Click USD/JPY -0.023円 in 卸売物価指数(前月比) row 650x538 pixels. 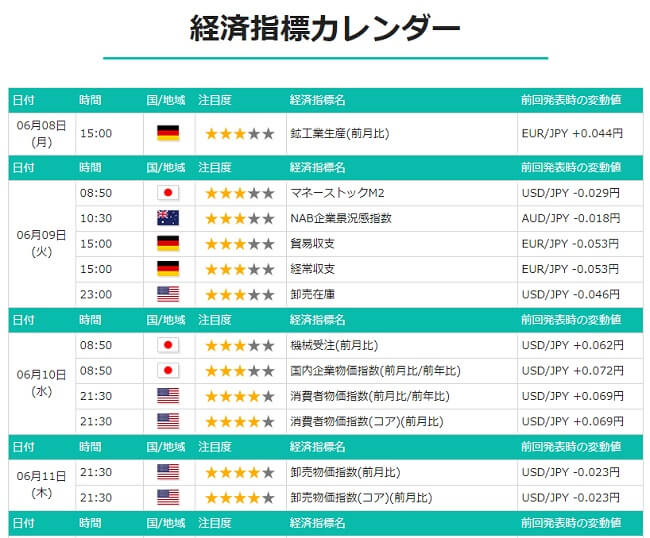(x=571, y=472)
